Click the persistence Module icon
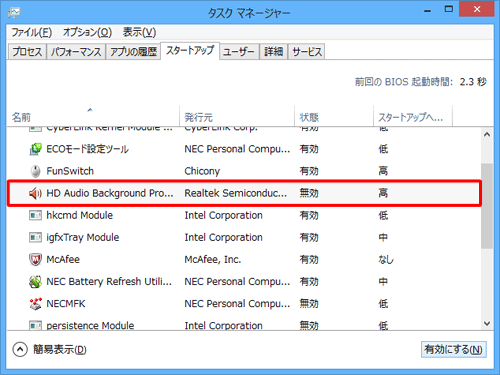This screenshot has width=500, height=375. [x=35, y=325]
